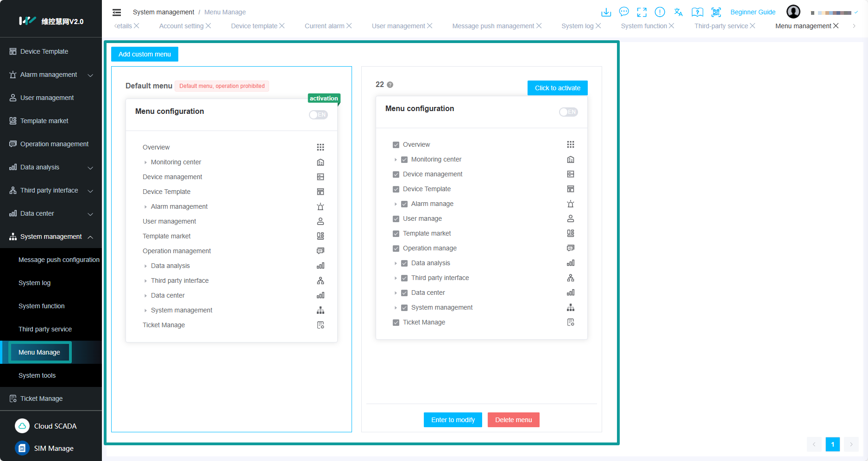Uncheck the Device Template checkbox
Screen dimensions: 868x461
pyautogui.click(x=396, y=189)
